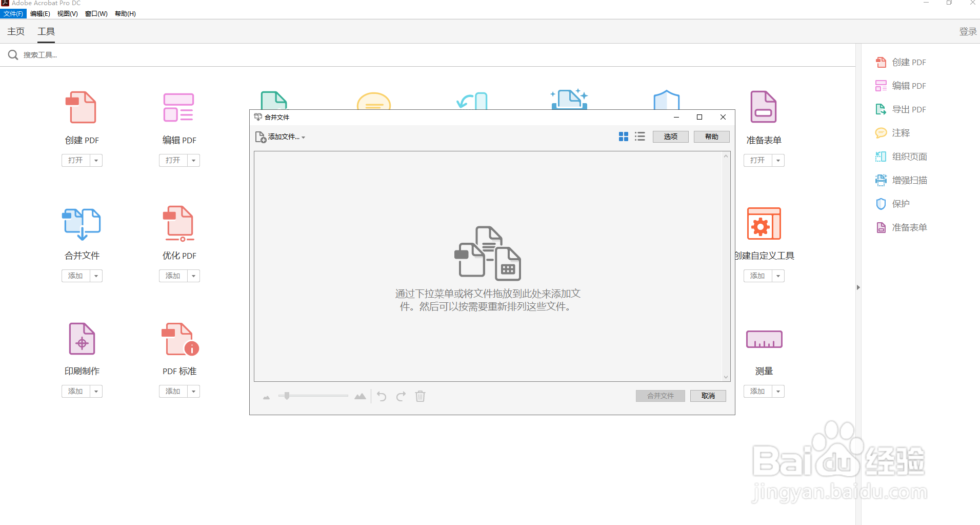Open 创建 PDF in the right sidebar
980x525 pixels.
click(901, 62)
